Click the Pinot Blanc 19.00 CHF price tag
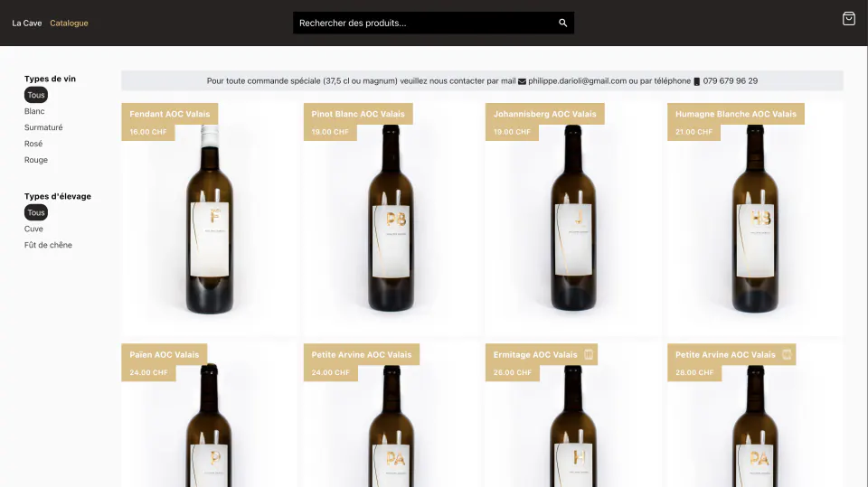868x487 pixels. pyautogui.click(x=330, y=132)
